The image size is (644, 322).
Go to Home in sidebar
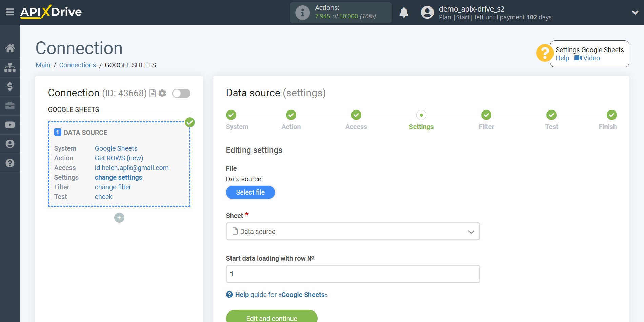coord(10,48)
